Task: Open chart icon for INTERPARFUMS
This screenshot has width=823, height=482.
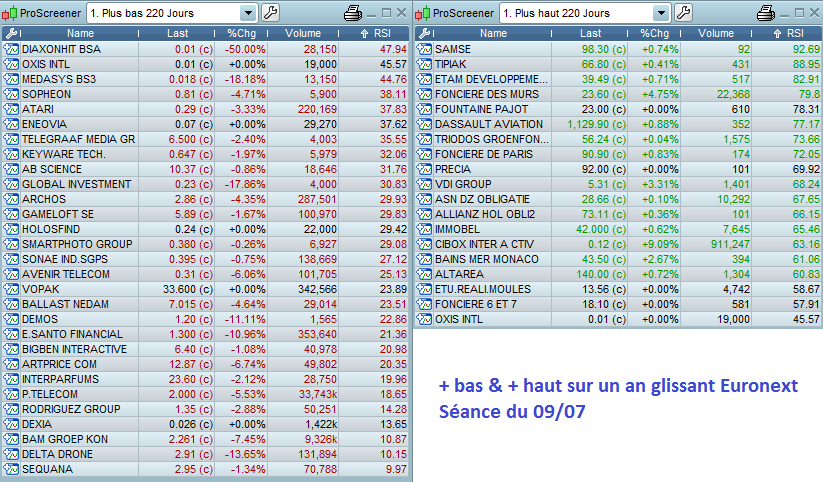Action: tap(11, 379)
